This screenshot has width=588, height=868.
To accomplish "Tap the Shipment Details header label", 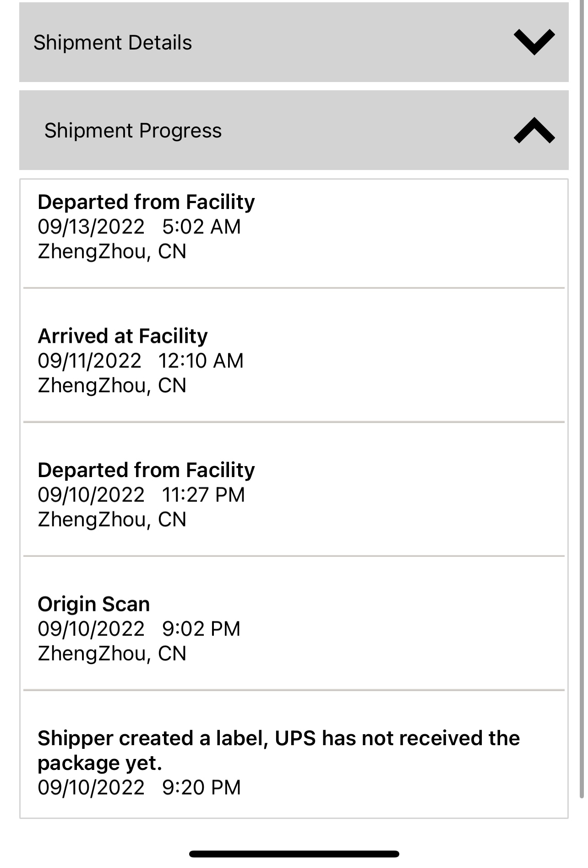I will 113,43.
